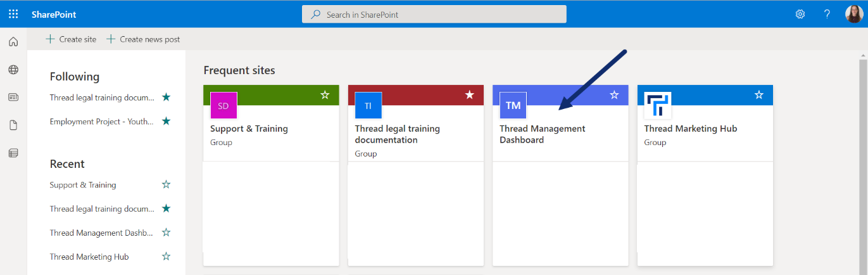This screenshot has width=868, height=275.
Task: Click the Frequent sites heading
Action: [x=239, y=70]
